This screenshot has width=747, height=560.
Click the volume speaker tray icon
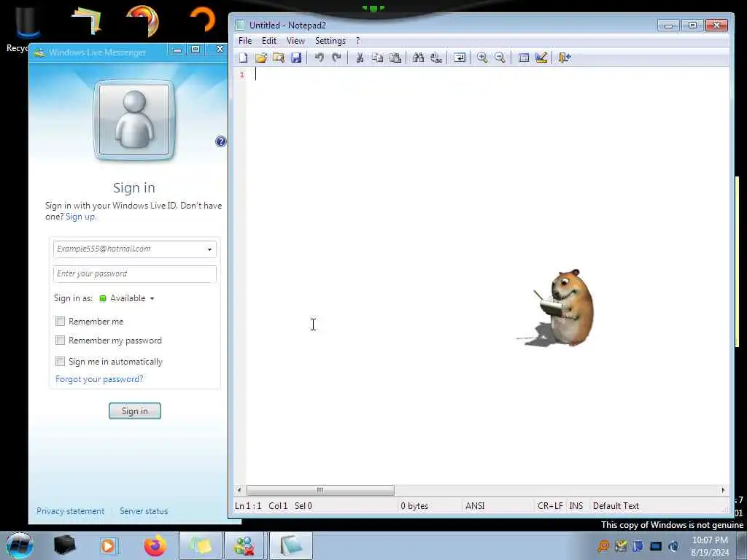(673, 546)
